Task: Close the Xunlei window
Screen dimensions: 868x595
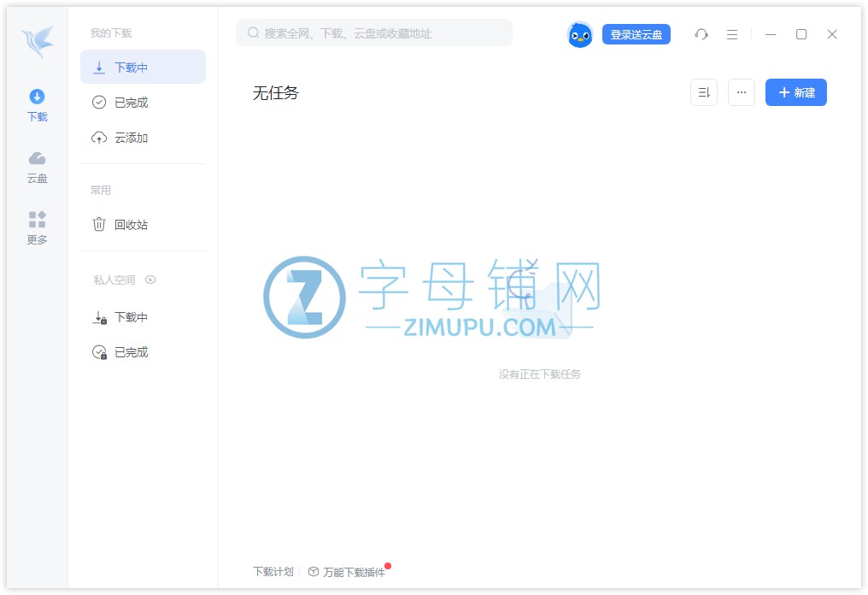Action: (x=832, y=34)
